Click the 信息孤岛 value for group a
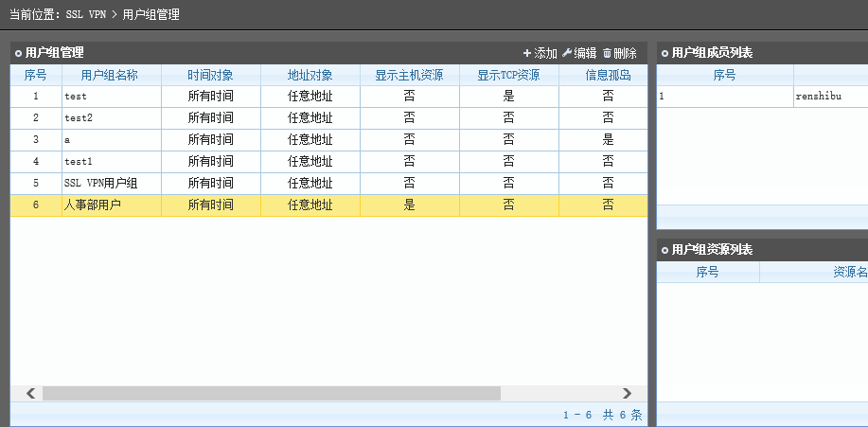The width and height of the screenshot is (868, 427). (x=608, y=140)
